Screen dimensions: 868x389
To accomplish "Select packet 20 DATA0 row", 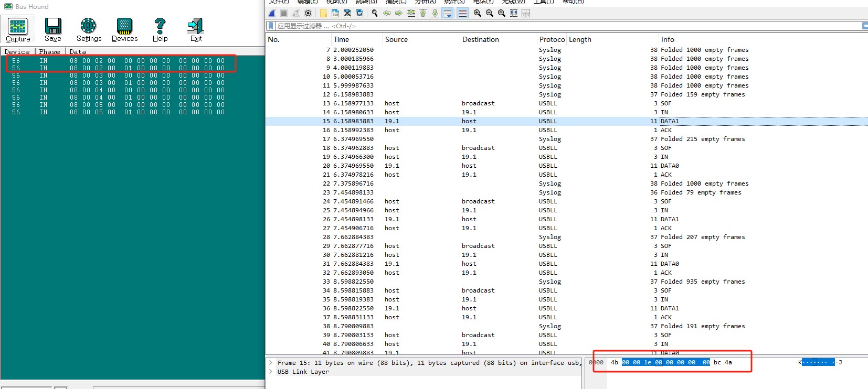I will 567,166.
